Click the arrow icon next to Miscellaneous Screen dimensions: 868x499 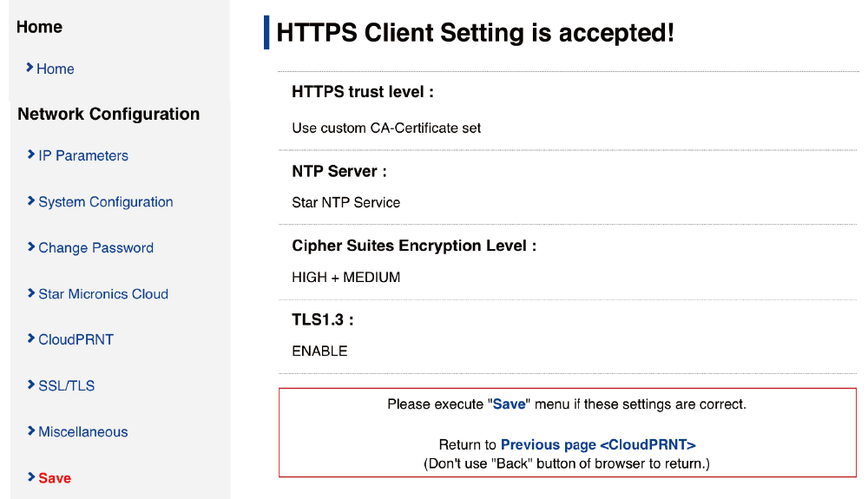point(31,431)
